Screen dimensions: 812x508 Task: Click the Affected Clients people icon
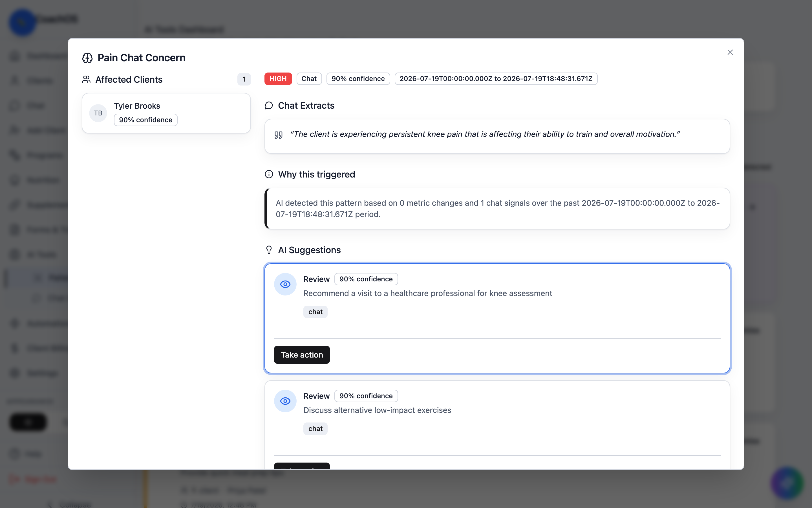86,79
